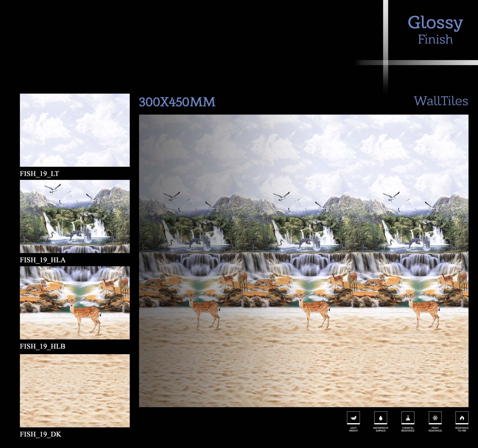Click the FISH_19_LT label
The height and width of the screenshot is (448, 478).
pyautogui.click(x=39, y=173)
